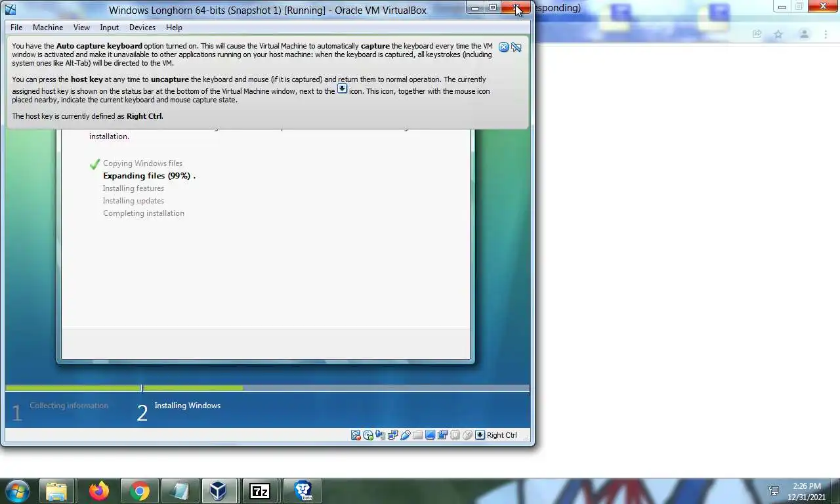Screen dimensions: 840x504
Task: Click the profile avatar in background browser
Action: pos(804,34)
